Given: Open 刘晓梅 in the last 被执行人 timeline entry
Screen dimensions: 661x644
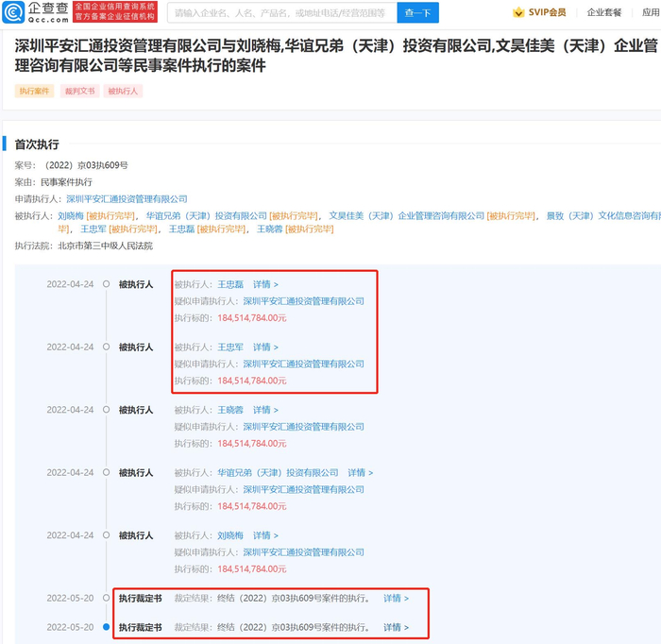Looking at the screenshot, I should coord(230,535).
